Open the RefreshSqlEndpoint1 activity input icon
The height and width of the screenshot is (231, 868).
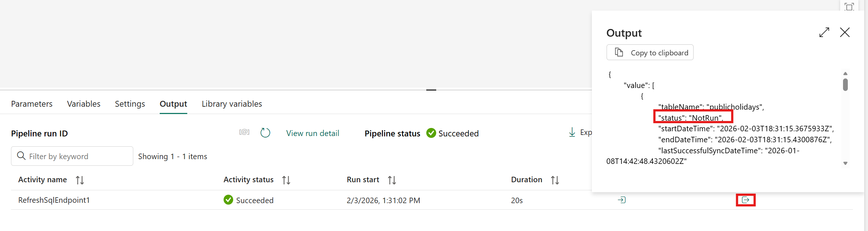coord(622,200)
